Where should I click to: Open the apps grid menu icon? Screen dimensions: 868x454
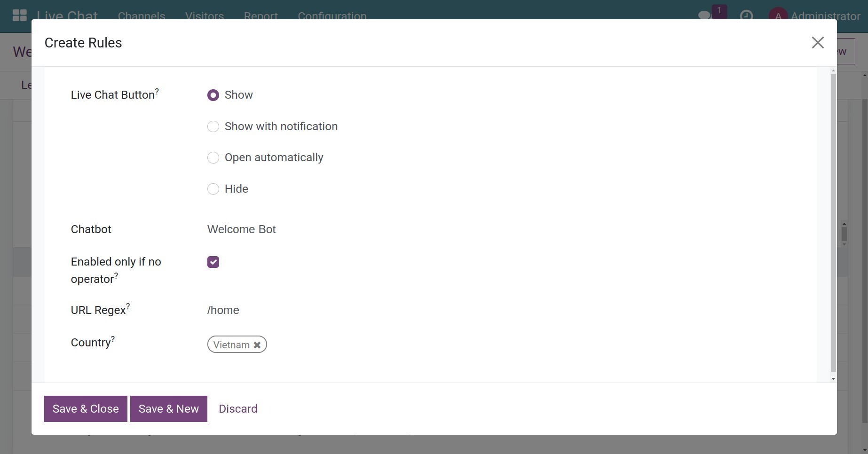[19, 15]
